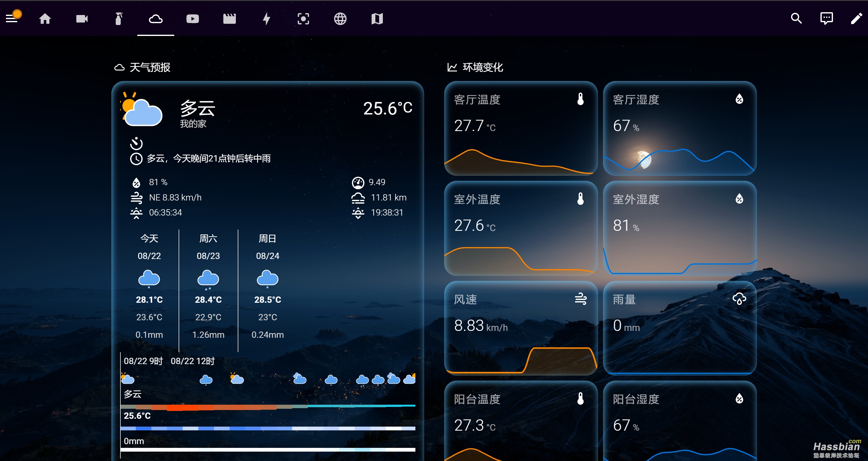The height and width of the screenshot is (461, 868).
Task: Open the map view tab
Action: pos(377,18)
